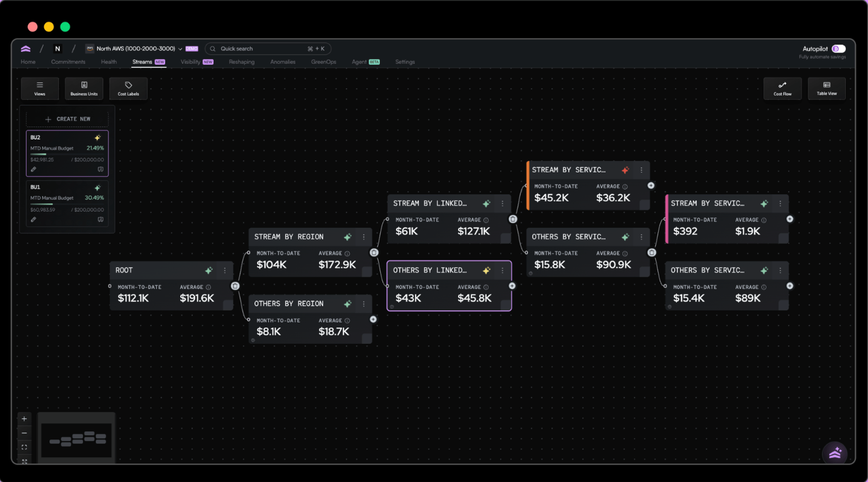
Task: Click average info icon on Root node
Action: 208,287
